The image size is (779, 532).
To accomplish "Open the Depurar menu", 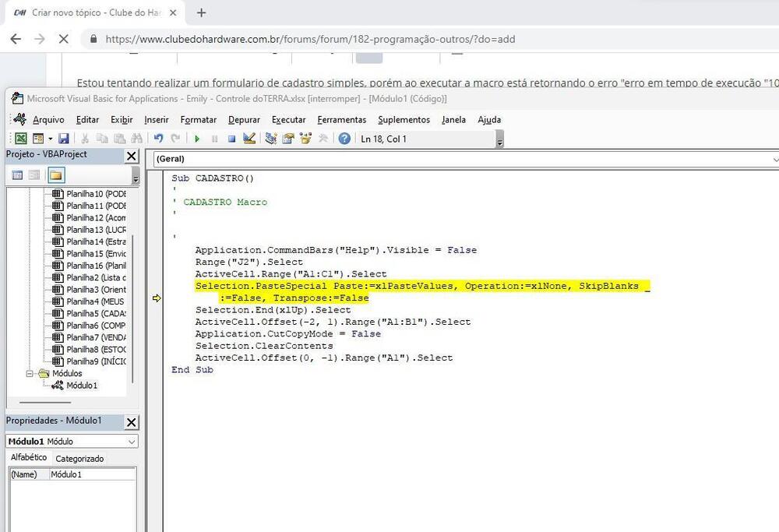I will pyautogui.click(x=244, y=120).
